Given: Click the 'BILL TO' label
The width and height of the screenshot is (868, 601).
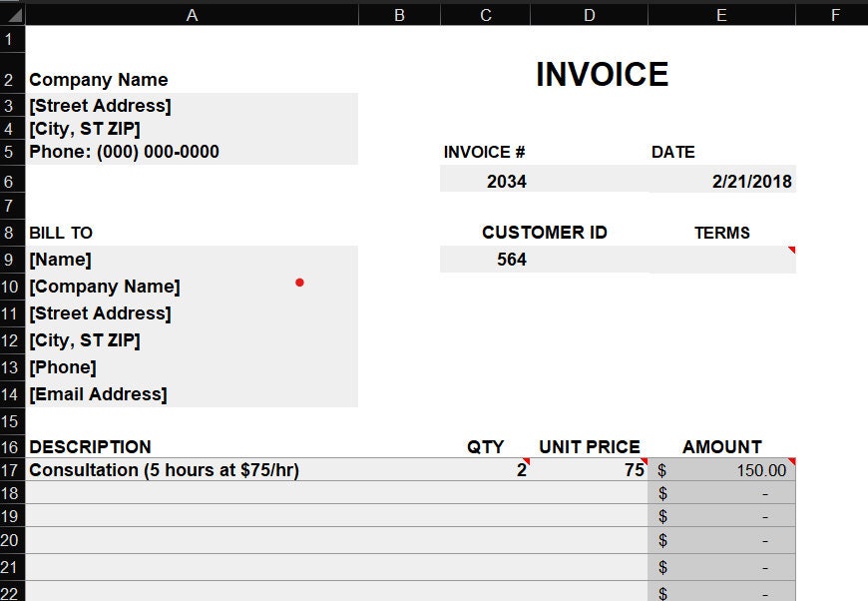Looking at the screenshot, I should pyautogui.click(x=61, y=233).
